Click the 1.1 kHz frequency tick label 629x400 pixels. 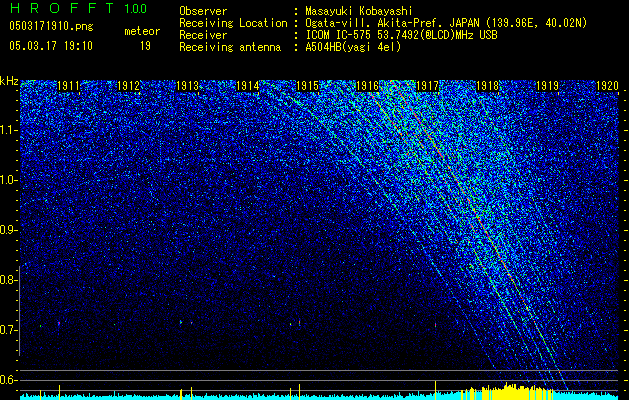click(x=9, y=130)
